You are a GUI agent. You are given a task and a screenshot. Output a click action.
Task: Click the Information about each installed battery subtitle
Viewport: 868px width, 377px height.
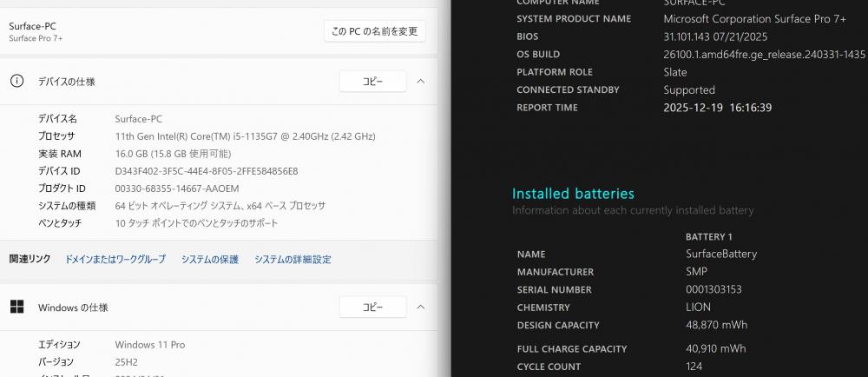pyautogui.click(x=633, y=210)
